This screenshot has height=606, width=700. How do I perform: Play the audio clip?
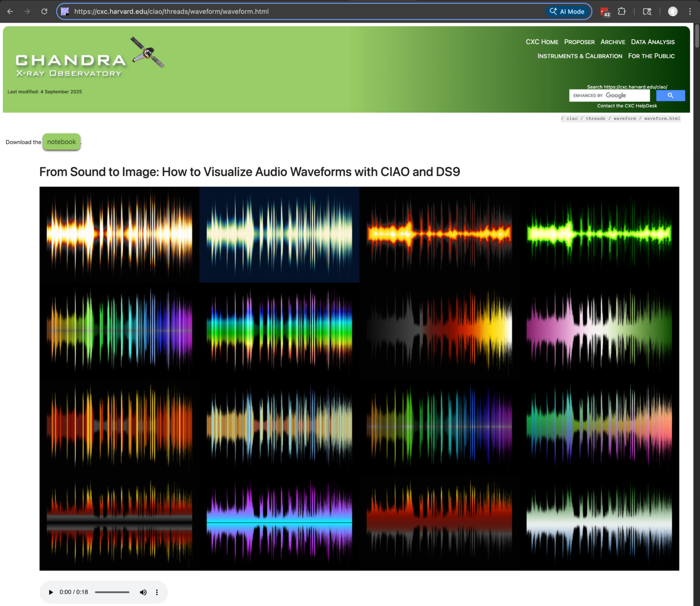point(51,592)
